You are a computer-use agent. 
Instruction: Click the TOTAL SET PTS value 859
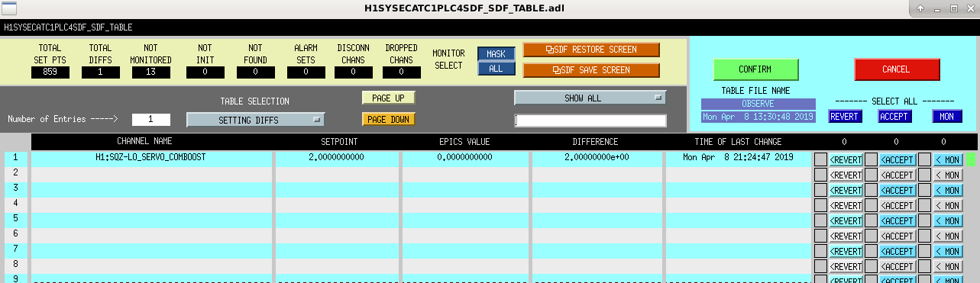click(50, 72)
